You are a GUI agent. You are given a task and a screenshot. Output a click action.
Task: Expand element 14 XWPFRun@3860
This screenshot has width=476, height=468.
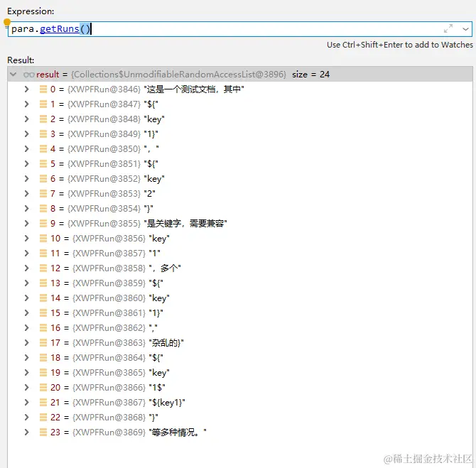click(27, 298)
